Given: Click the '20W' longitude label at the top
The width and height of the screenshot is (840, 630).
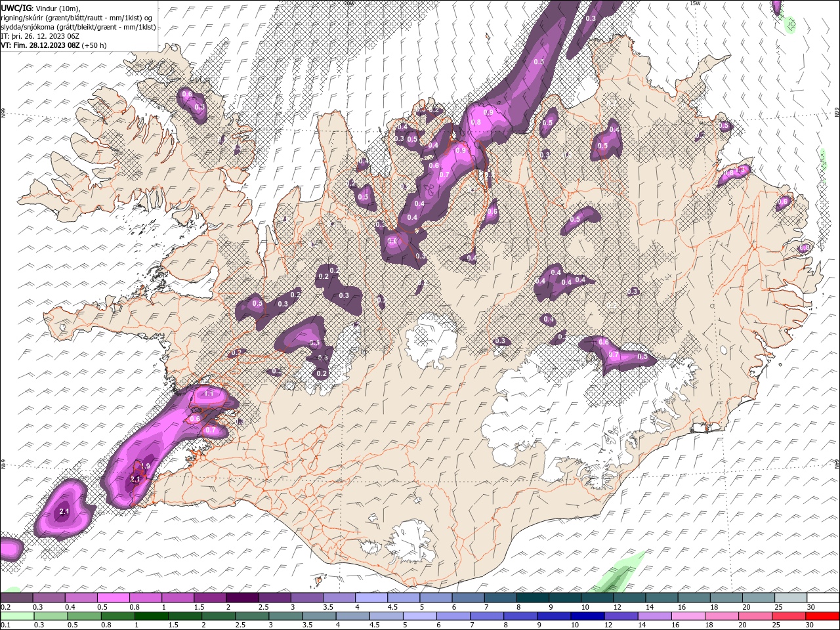Looking at the screenshot, I should (x=349, y=3).
